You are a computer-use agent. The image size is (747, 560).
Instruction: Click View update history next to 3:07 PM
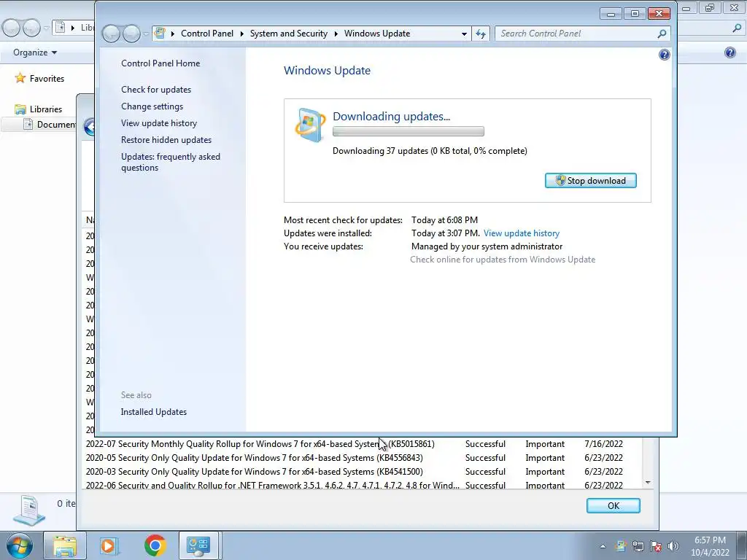click(x=521, y=233)
